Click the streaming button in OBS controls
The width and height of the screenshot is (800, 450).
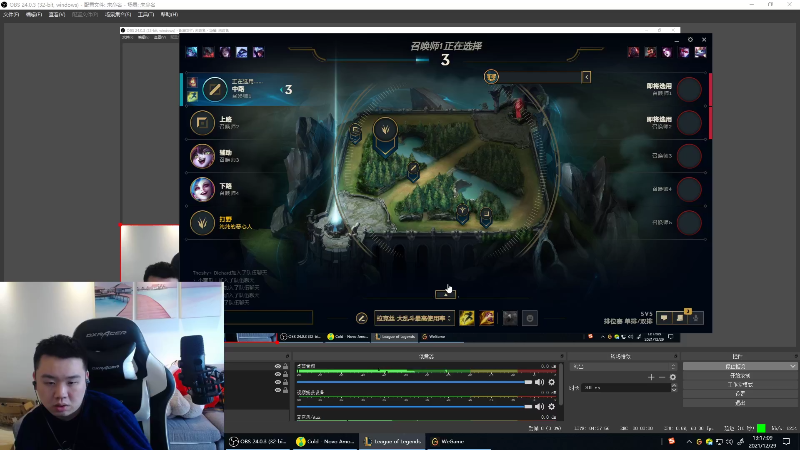[735, 366]
